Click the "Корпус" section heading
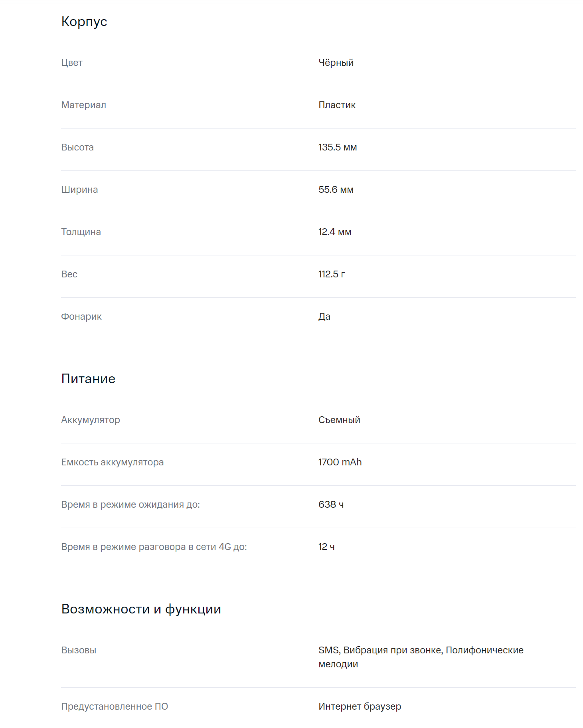This screenshot has height=728, width=583. pyautogui.click(x=84, y=22)
